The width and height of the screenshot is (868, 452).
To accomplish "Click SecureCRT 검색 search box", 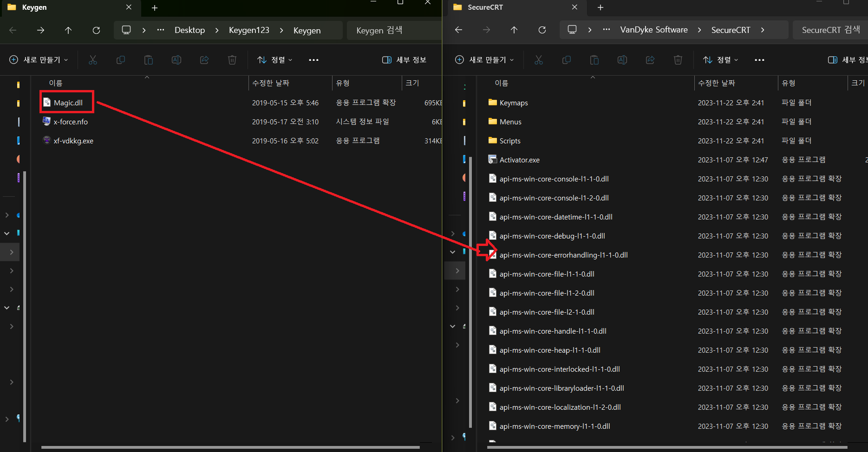I will click(830, 30).
